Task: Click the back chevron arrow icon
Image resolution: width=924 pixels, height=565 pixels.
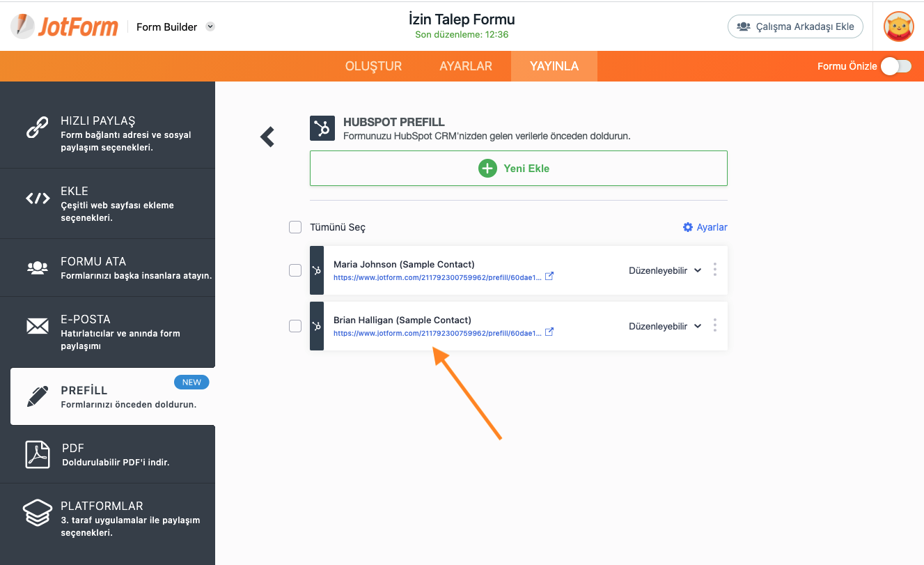Action: click(x=267, y=137)
